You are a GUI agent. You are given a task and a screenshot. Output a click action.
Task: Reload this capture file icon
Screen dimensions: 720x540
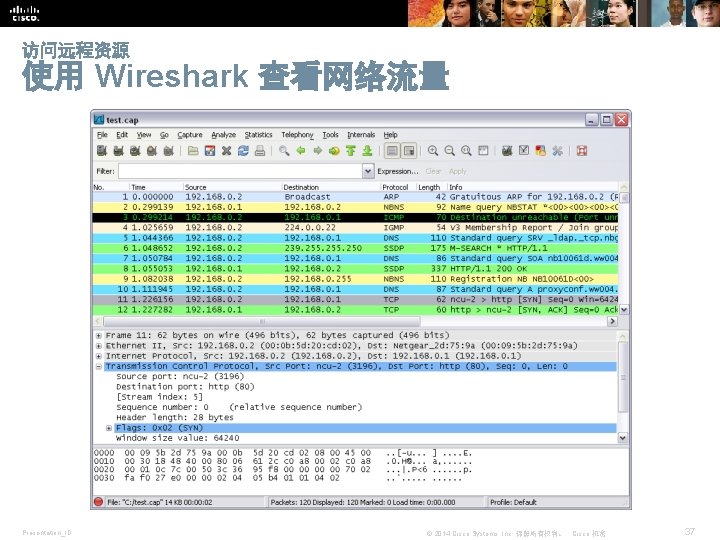(x=243, y=151)
